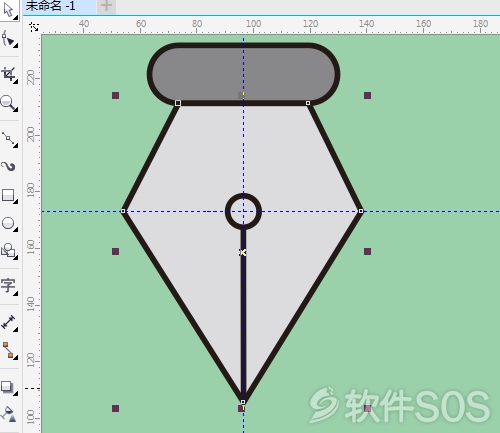Click the node at the nib's bottom tip

click(243, 402)
